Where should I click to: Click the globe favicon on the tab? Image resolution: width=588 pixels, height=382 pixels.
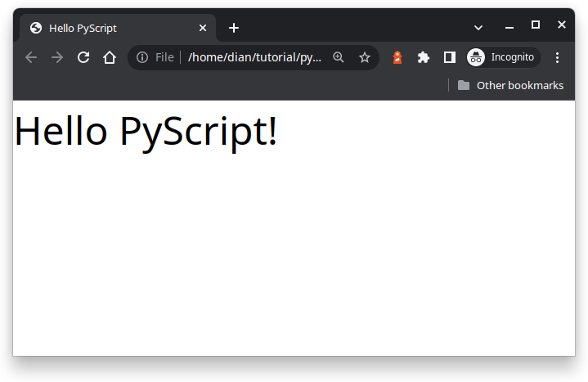36,28
